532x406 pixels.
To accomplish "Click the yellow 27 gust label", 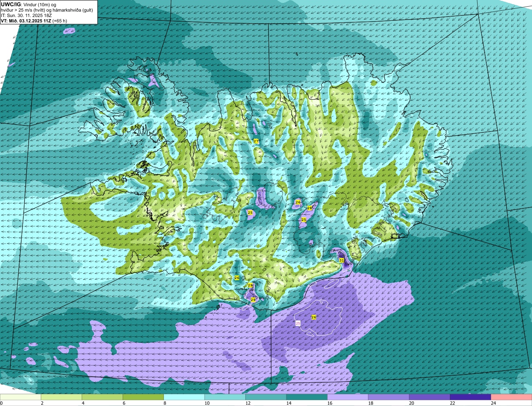I will point(256,142).
